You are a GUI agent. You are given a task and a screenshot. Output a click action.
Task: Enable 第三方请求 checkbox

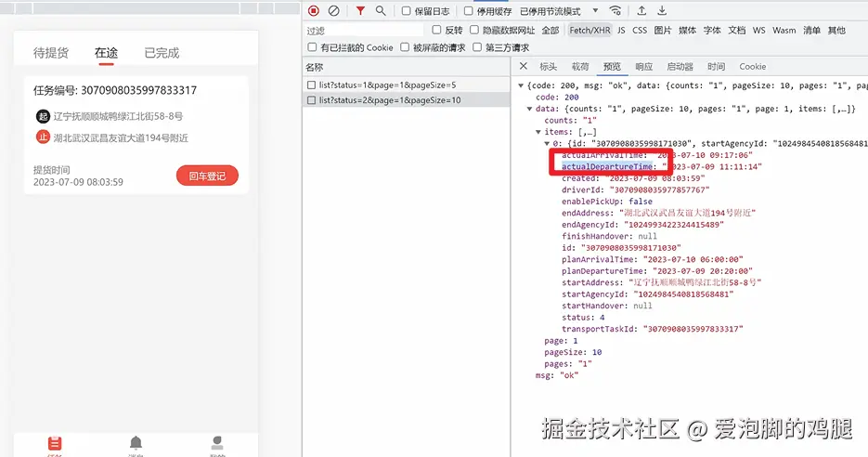pyautogui.click(x=477, y=47)
